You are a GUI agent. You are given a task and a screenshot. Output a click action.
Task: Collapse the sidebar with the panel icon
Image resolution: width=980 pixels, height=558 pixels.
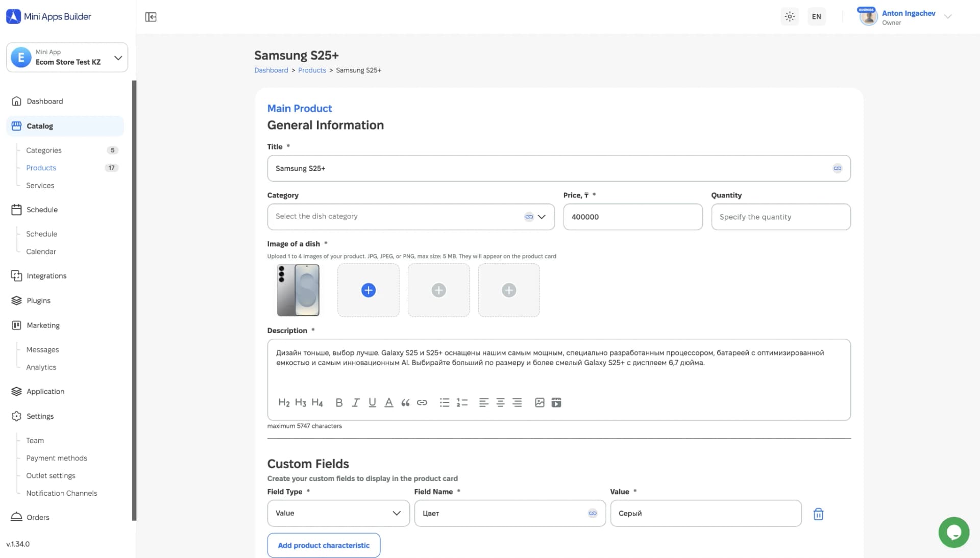(151, 17)
